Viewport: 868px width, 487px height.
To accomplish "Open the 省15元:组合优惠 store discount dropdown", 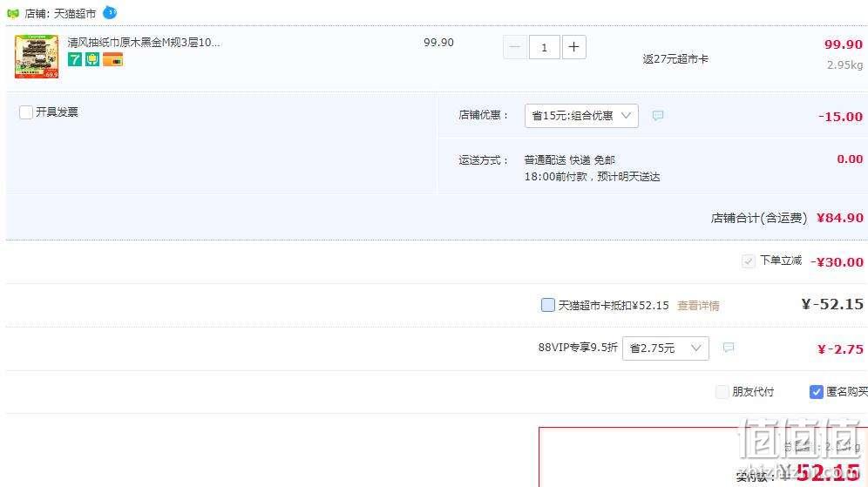I will pos(581,116).
